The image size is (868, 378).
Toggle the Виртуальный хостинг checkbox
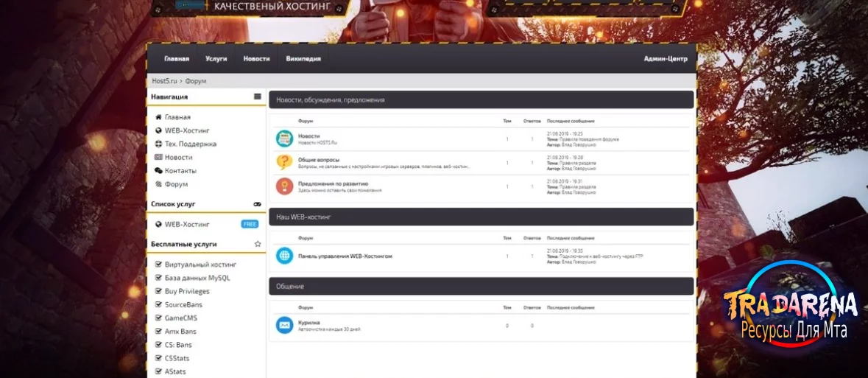(x=159, y=265)
